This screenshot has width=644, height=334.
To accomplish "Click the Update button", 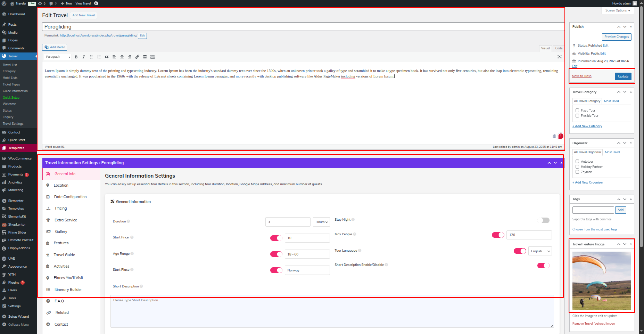I will (623, 76).
